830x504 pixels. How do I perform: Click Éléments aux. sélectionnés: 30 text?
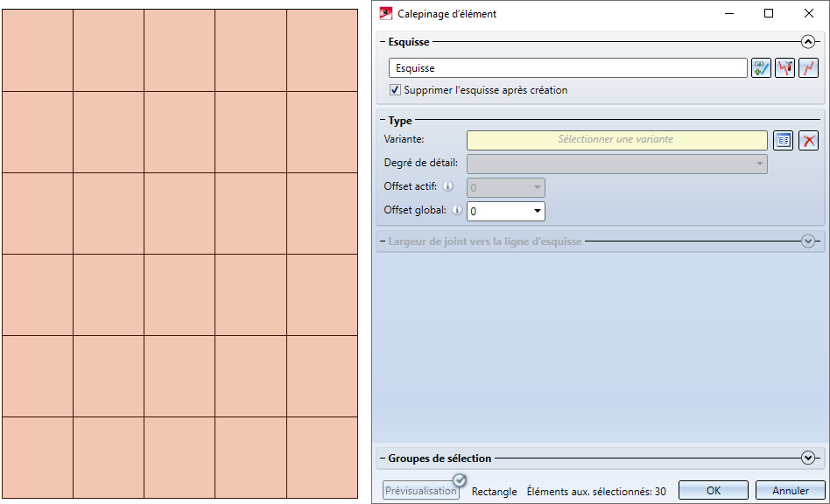[x=596, y=491]
